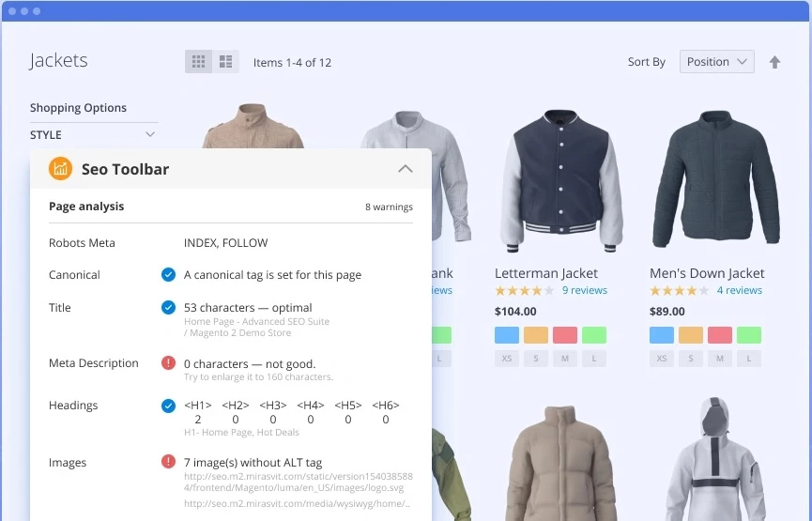Select orange swatch for Letterman Jacket
Screen dimensions: 812x521
pyautogui.click(x=536, y=335)
